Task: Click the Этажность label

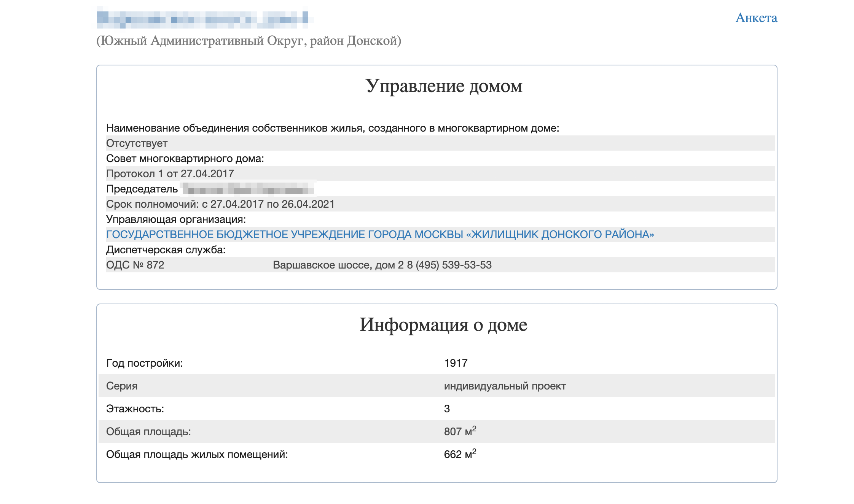Action: pos(135,409)
